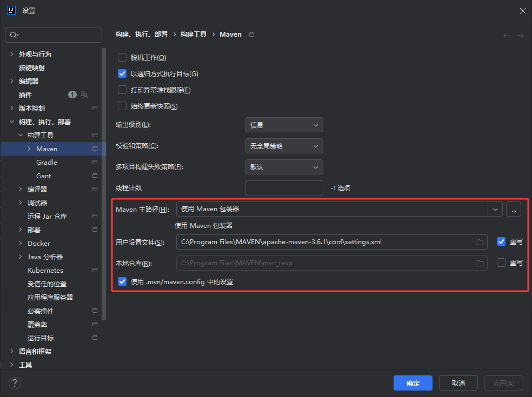Click the back navigation arrow

[507, 36]
